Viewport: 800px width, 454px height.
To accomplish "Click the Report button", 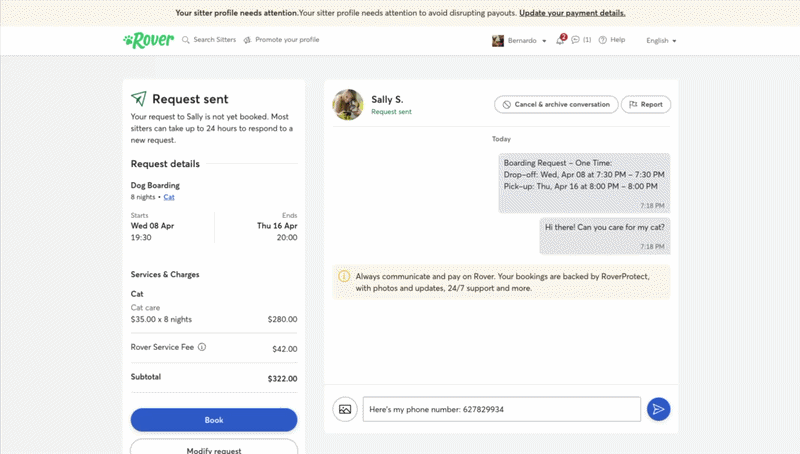I will 646,105.
